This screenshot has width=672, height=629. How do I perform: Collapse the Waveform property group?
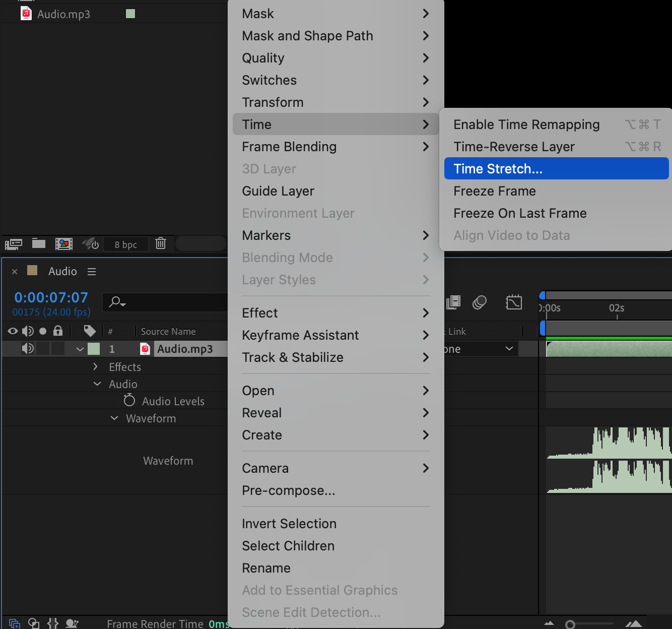pos(114,418)
